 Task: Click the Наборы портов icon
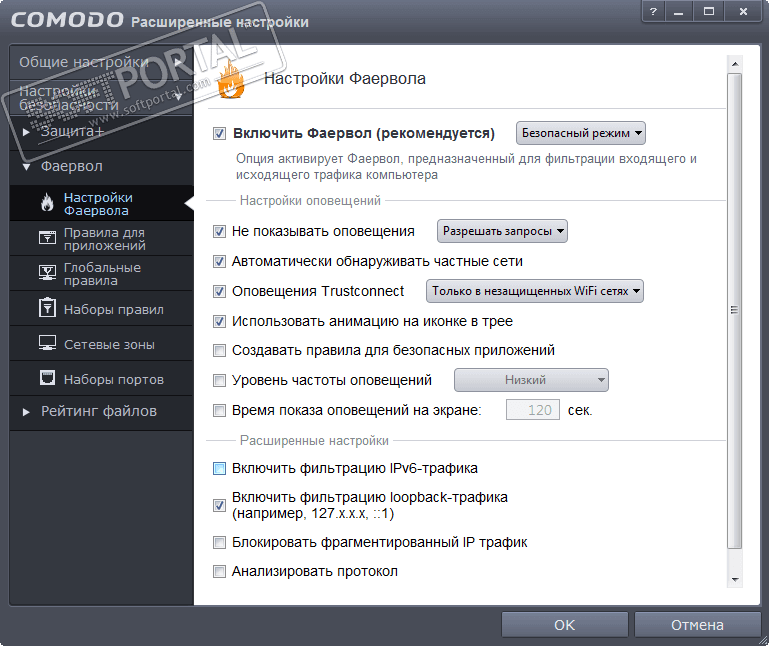click(46, 378)
